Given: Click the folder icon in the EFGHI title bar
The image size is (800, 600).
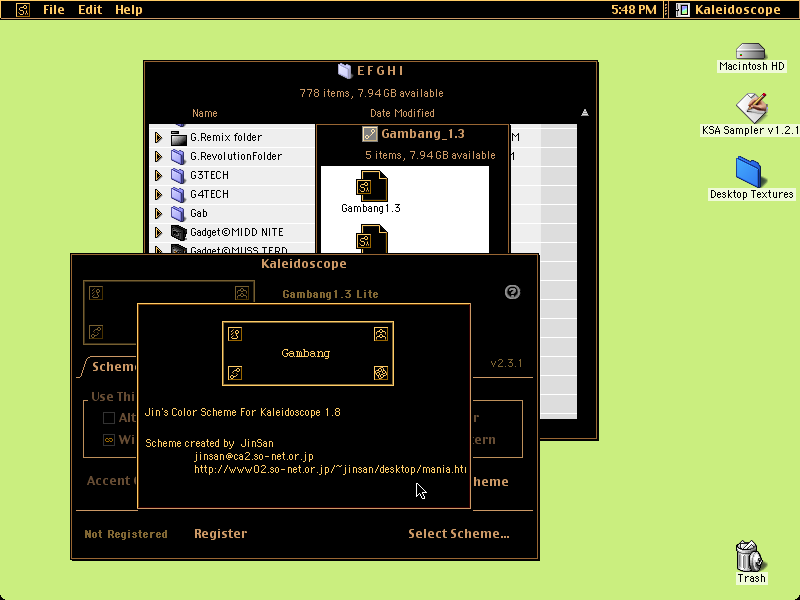Looking at the screenshot, I should (x=345, y=71).
